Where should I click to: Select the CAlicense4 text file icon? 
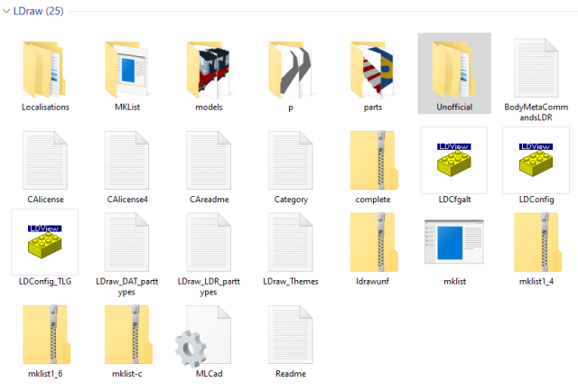(126, 161)
